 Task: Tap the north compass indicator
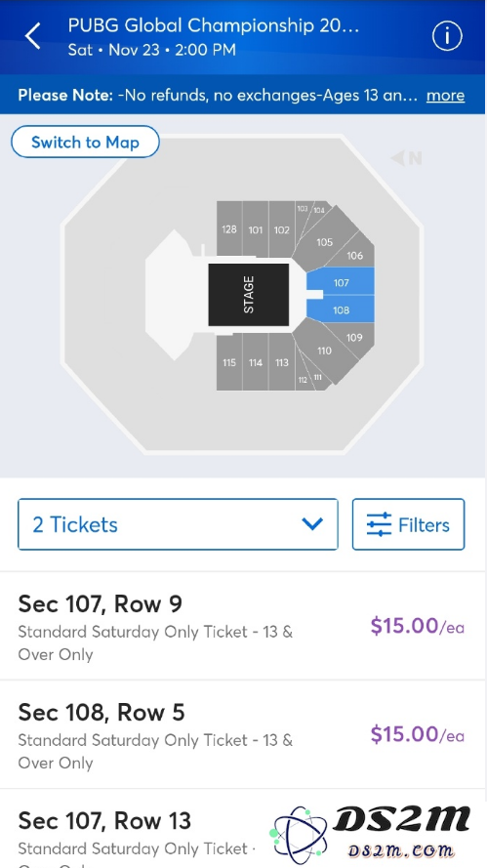click(406, 159)
